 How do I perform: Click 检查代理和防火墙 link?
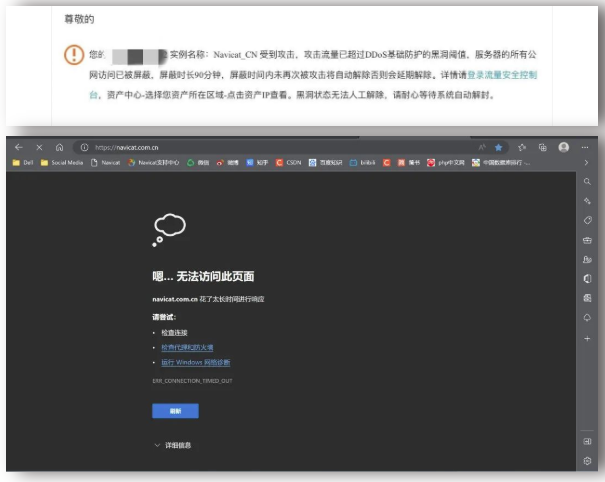coord(187,347)
